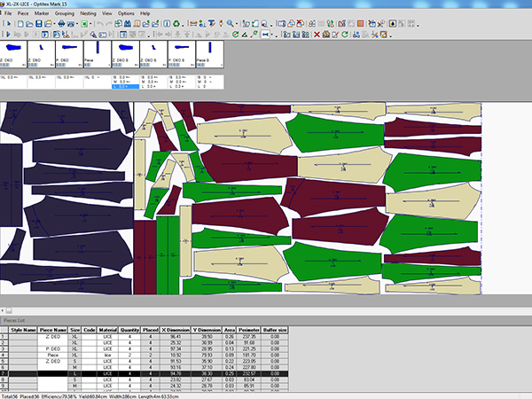Click the magnifying glass Zoom icon
The width and height of the screenshot is (532, 399).
(x=231, y=24)
